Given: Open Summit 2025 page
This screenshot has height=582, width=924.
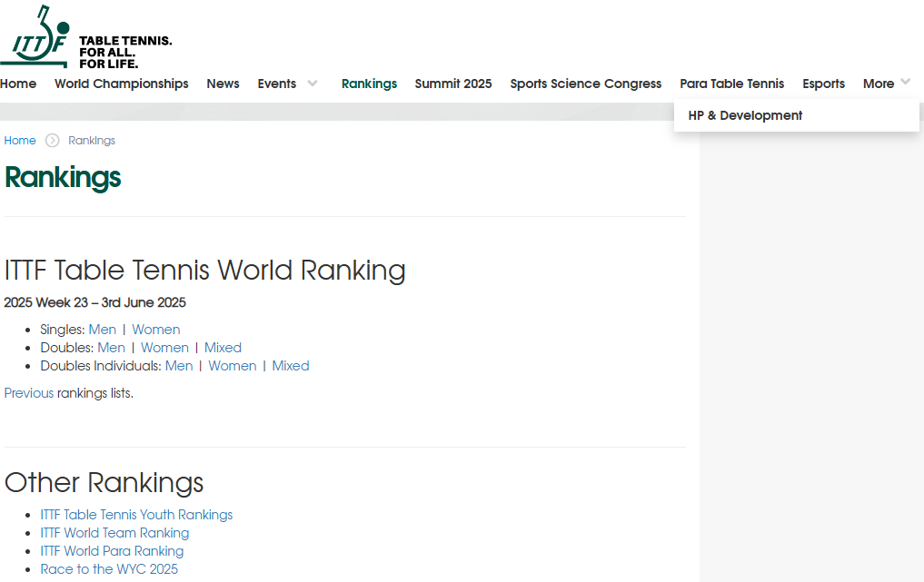Looking at the screenshot, I should tap(453, 84).
